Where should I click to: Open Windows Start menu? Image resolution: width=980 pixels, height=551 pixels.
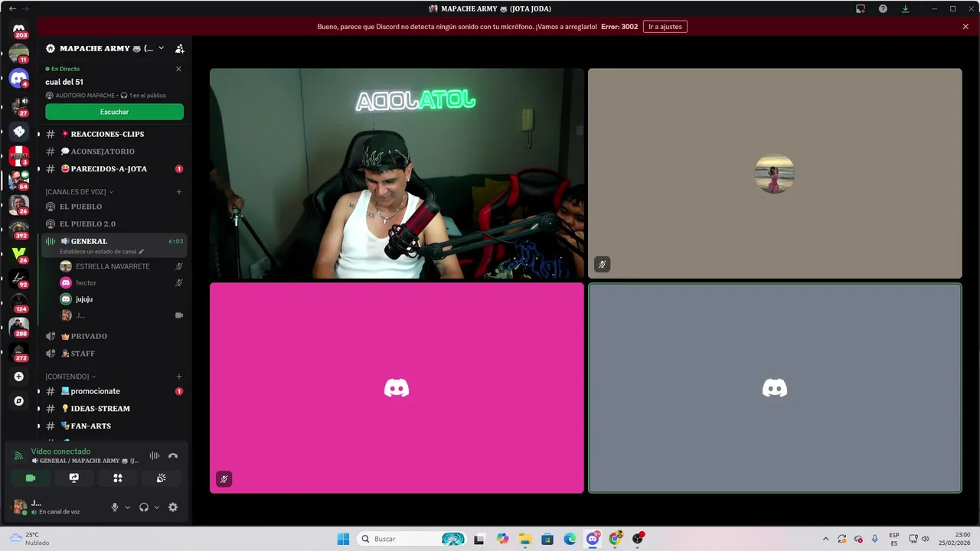pyautogui.click(x=343, y=539)
